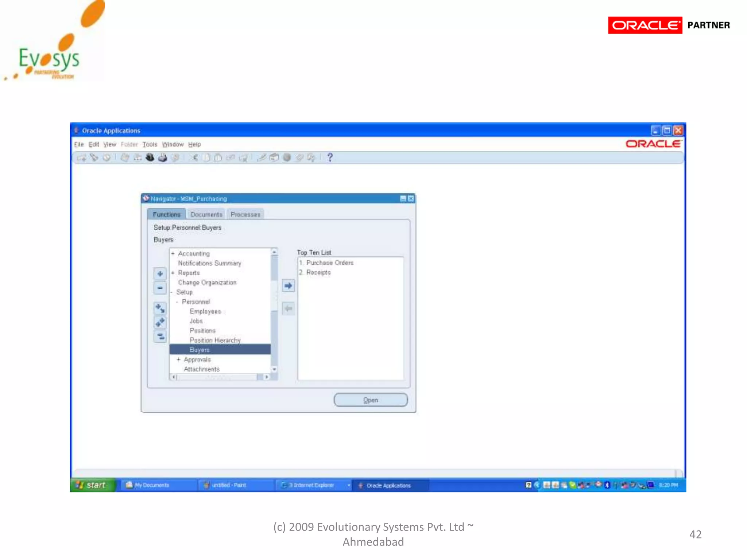This screenshot has width=747, height=560.
Task: Select Employees under Personnel
Action: click(205, 311)
